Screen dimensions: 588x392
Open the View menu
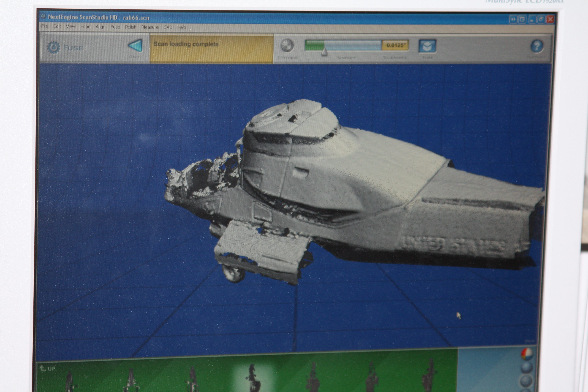(71, 27)
